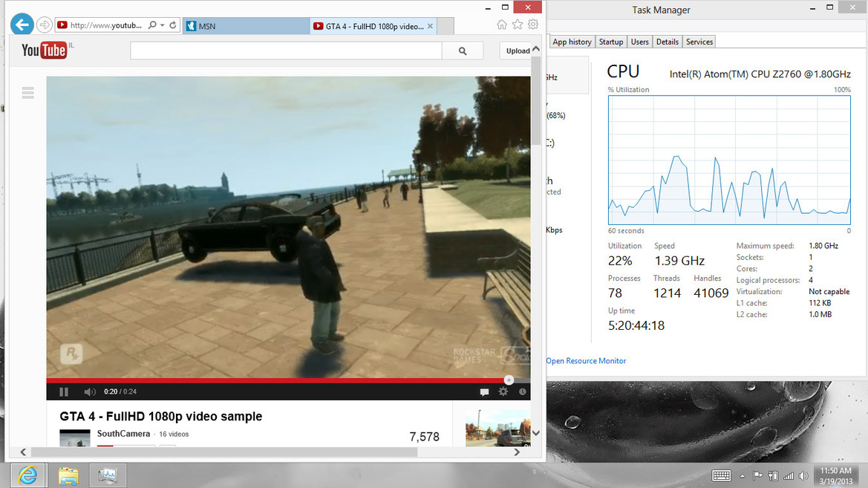The height and width of the screenshot is (488, 868).
Task: Open the YouTube guide hamburger menu
Action: coord(27,93)
